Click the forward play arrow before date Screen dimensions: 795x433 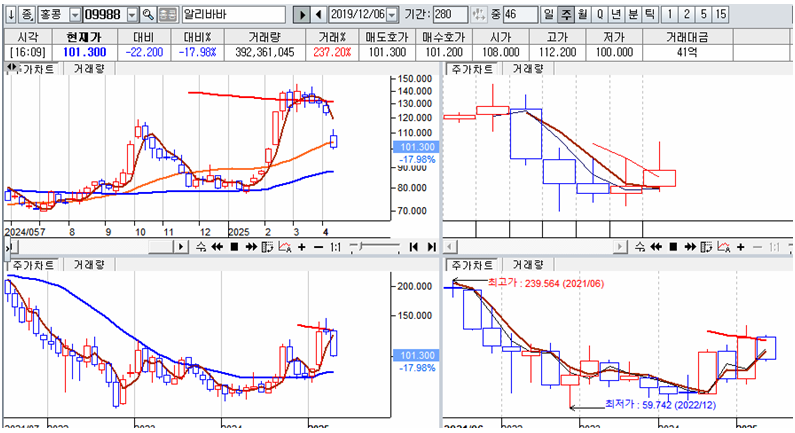pos(302,15)
